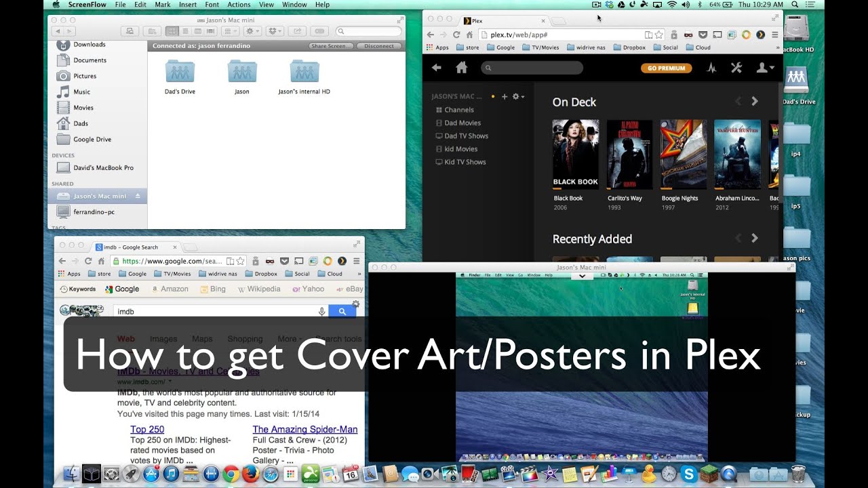Click the Disconnect button in Finder

(378, 46)
